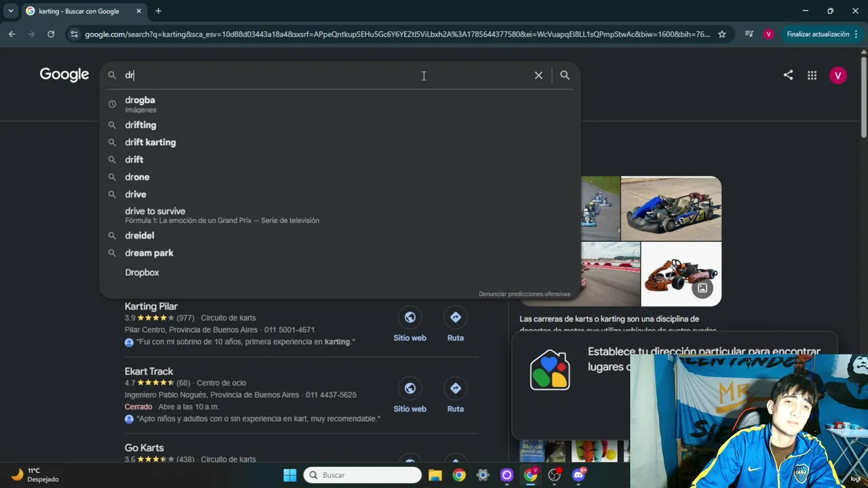Image resolution: width=868 pixels, height=488 pixels.
Task: Pick the dreidel suggestion
Action: pyautogui.click(x=340, y=235)
